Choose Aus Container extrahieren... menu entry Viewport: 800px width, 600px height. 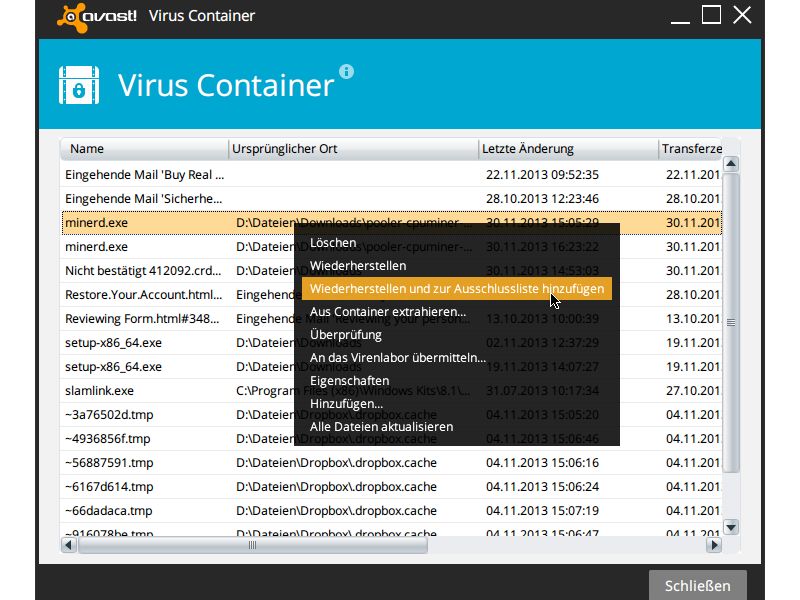coord(388,312)
